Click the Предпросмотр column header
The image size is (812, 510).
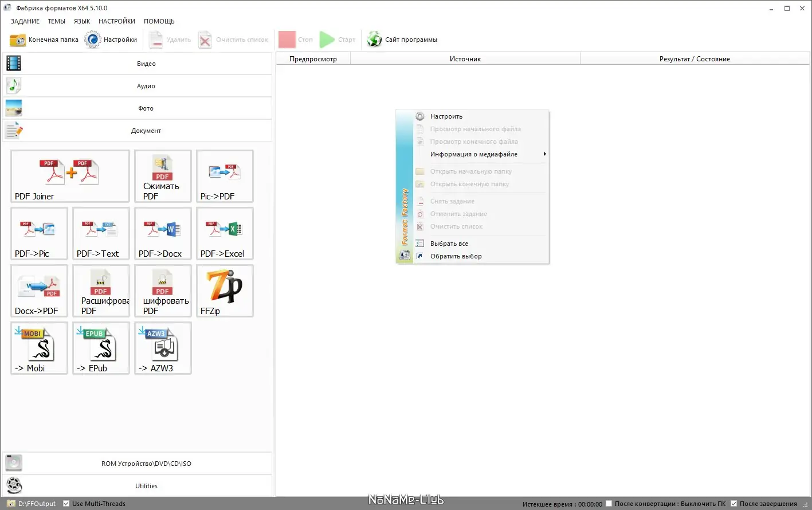[313, 59]
